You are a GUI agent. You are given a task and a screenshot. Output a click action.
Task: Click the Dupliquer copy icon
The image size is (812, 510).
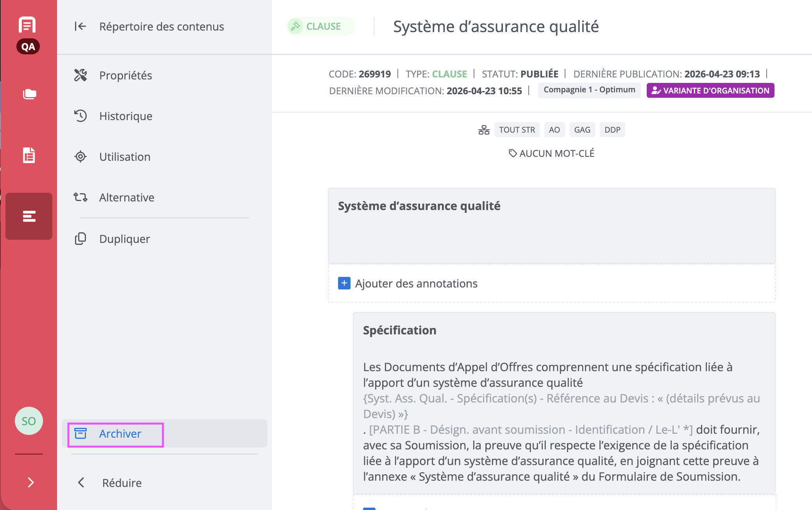click(80, 239)
